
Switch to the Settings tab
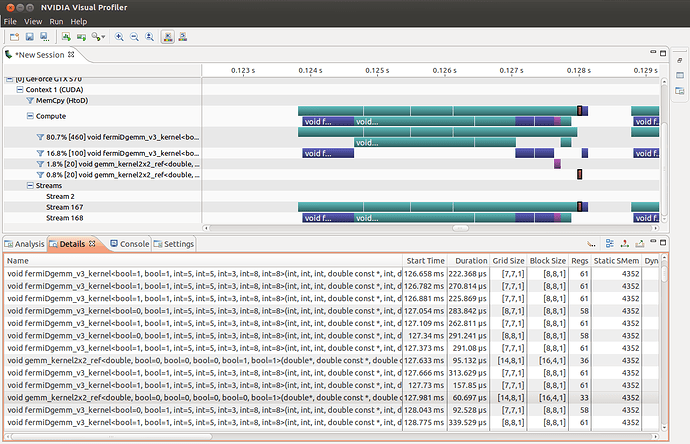(174, 244)
